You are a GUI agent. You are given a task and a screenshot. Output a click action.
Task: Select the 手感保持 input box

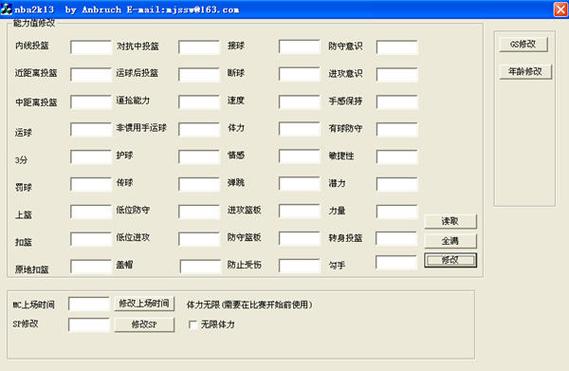point(397,102)
